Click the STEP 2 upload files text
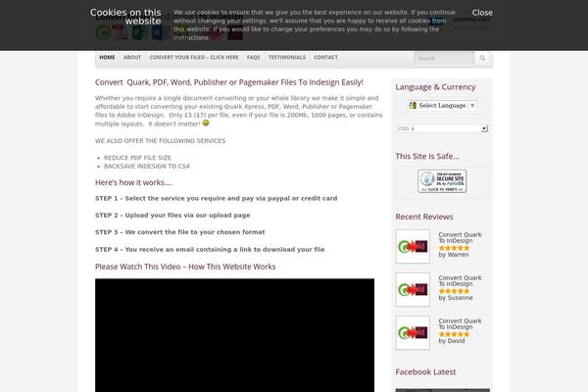 tap(172, 215)
